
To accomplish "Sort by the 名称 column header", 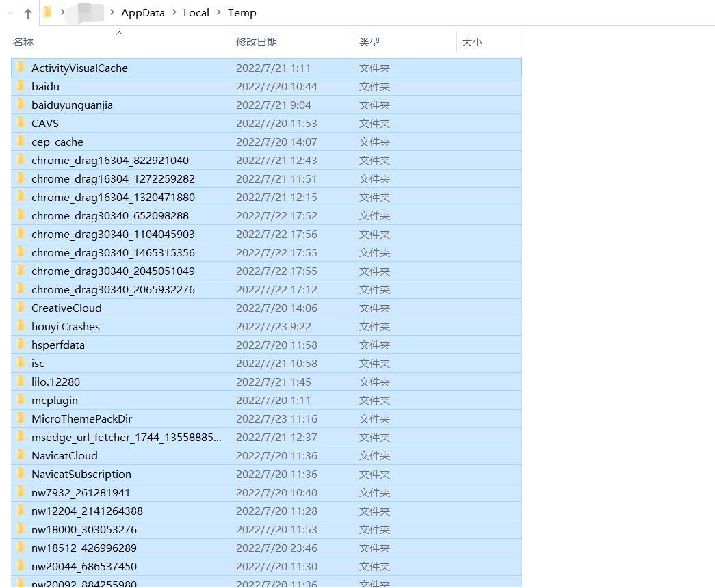I will tap(23, 42).
